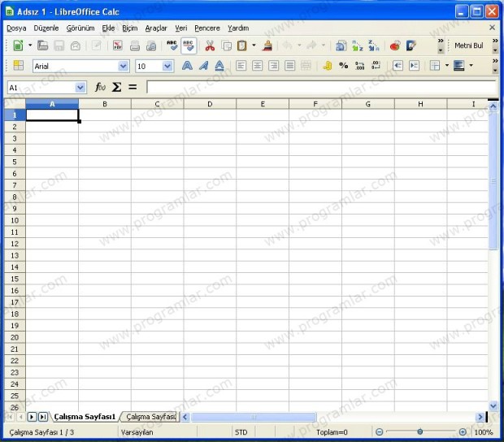Sort data ascending A to Z
This screenshot has width=504, height=442.
pyautogui.click(x=358, y=46)
